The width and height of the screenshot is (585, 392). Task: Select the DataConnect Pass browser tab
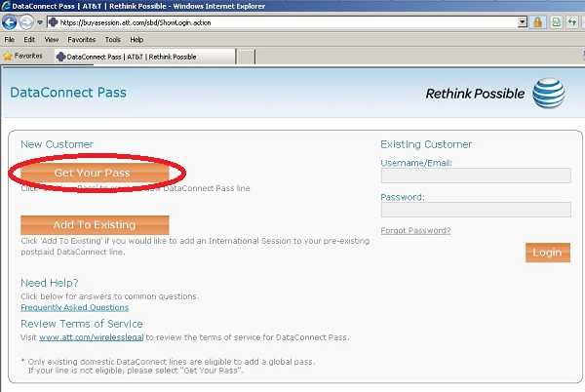[145, 57]
